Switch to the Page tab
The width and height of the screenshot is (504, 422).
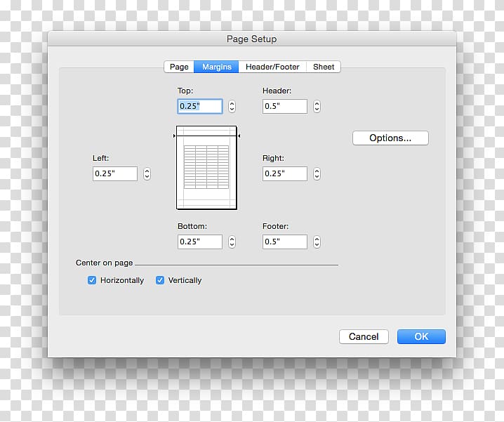click(x=179, y=67)
